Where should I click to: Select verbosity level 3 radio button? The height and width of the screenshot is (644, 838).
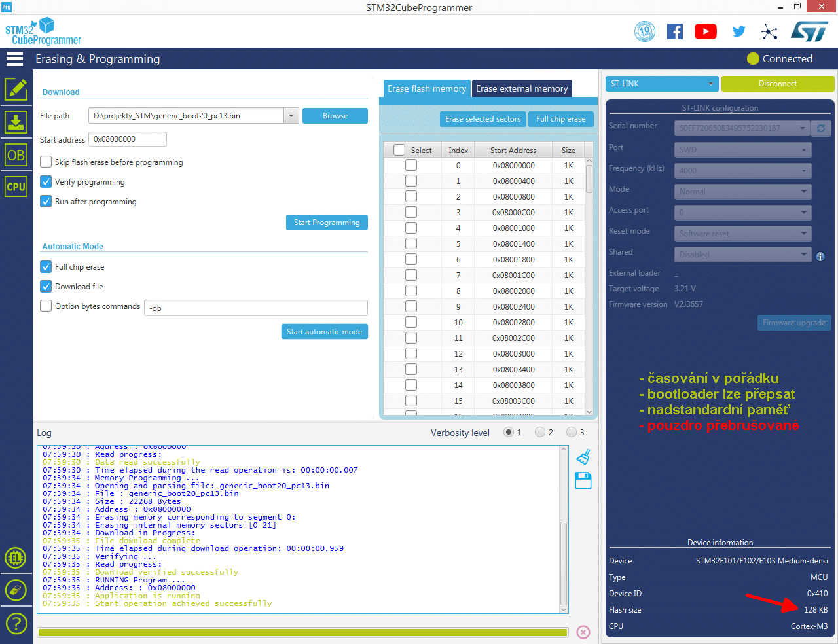pos(572,432)
